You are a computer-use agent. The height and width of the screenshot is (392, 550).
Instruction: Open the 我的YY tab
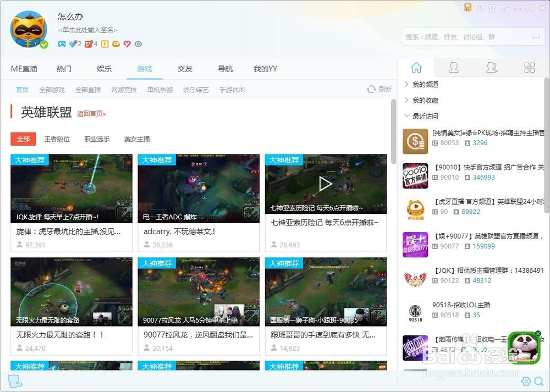pos(265,69)
